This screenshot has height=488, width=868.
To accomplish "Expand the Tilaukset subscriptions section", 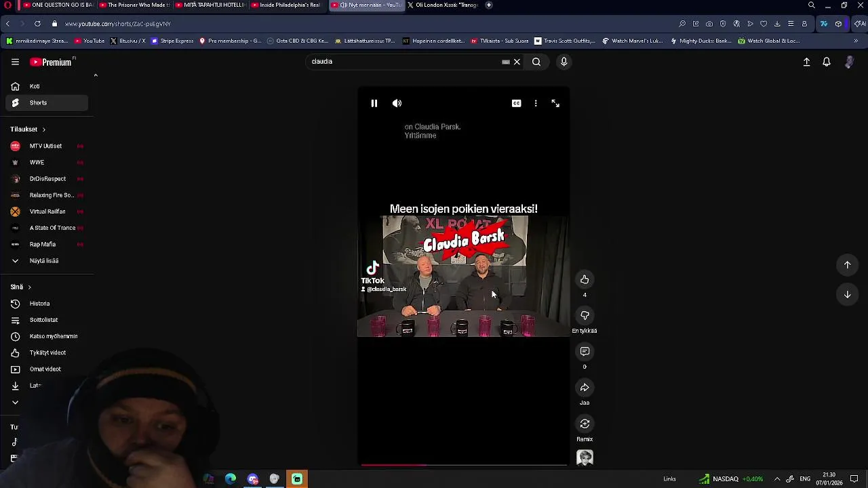I will (28, 129).
